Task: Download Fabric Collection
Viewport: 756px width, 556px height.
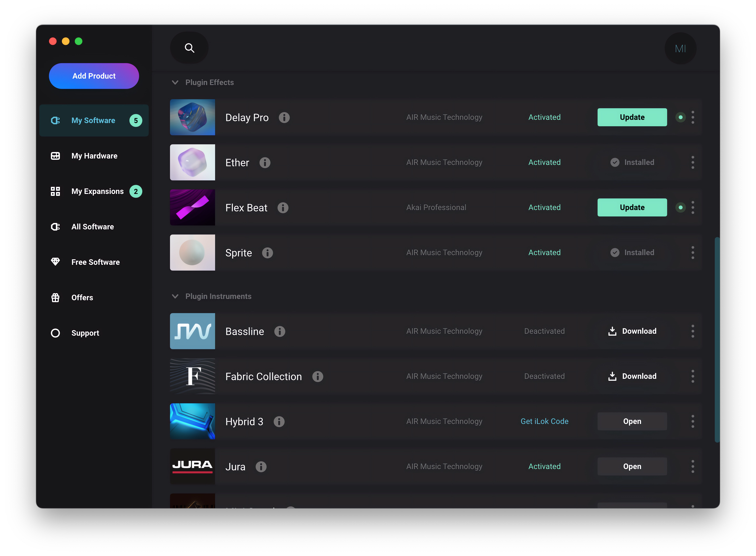Action: [x=632, y=377]
